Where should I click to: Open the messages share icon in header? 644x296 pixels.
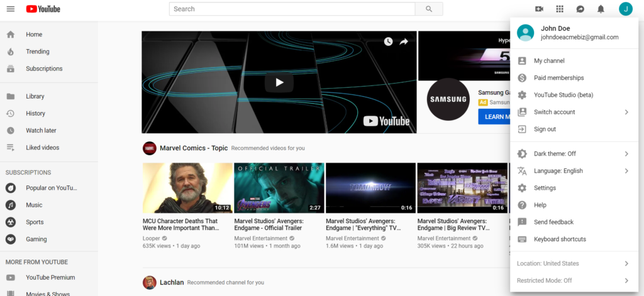(580, 9)
